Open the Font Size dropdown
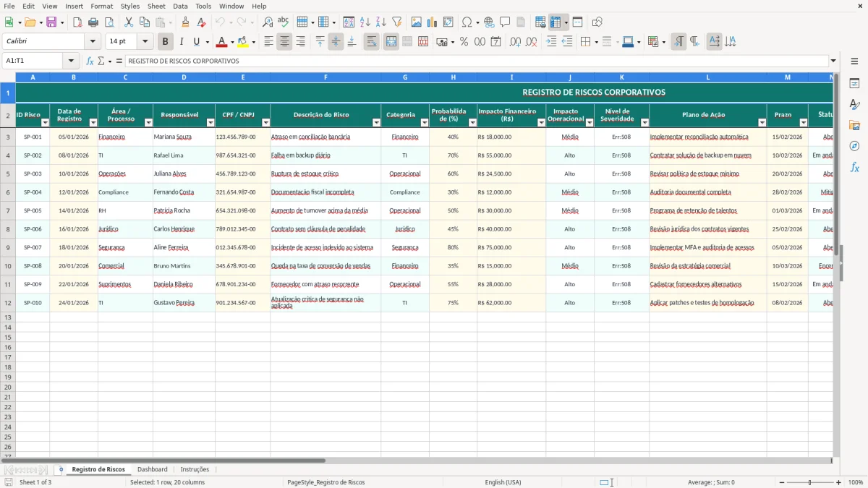Image resolution: width=868 pixels, height=488 pixels. coord(145,42)
